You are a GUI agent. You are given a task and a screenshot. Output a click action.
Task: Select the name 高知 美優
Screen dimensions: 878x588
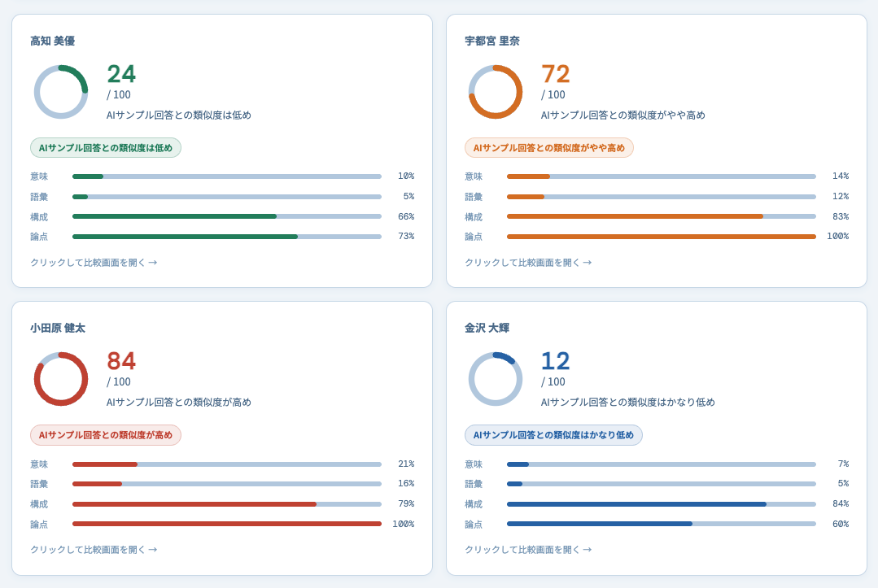(53, 41)
